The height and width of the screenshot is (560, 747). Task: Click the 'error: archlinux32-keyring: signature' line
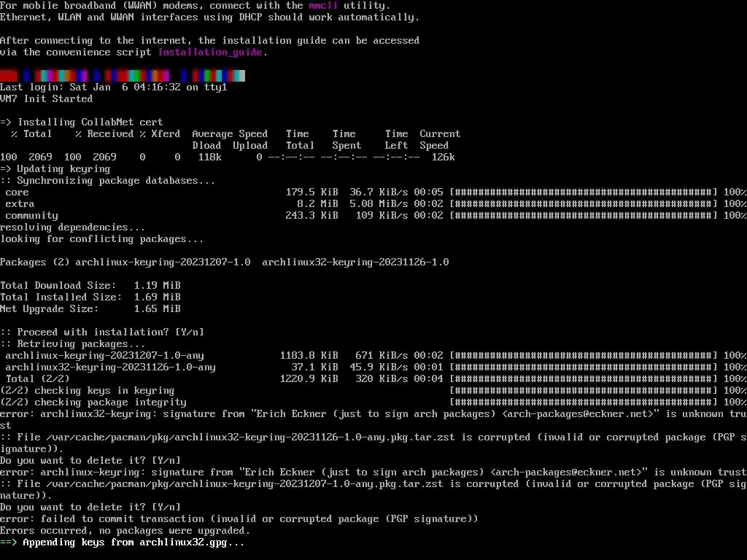point(373,419)
